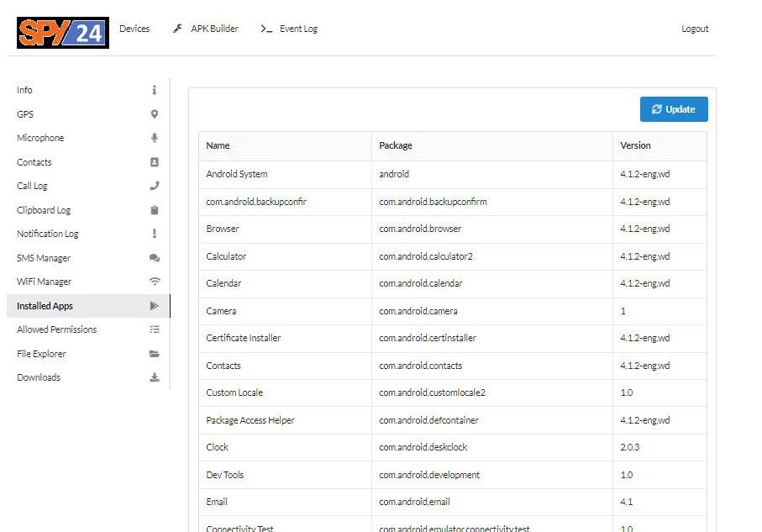Click the Downloads arrow icon
This screenshot has width=762, height=532.
click(x=155, y=377)
